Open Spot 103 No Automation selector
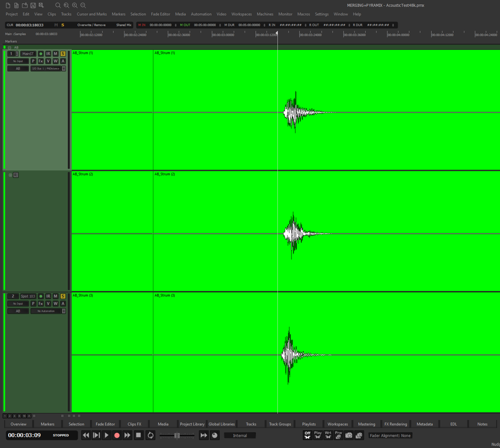 pyautogui.click(x=45, y=311)
